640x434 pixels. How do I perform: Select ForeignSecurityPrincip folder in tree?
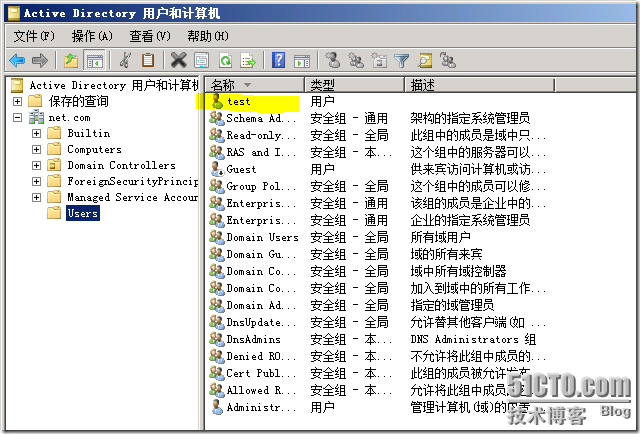point(132,181)
